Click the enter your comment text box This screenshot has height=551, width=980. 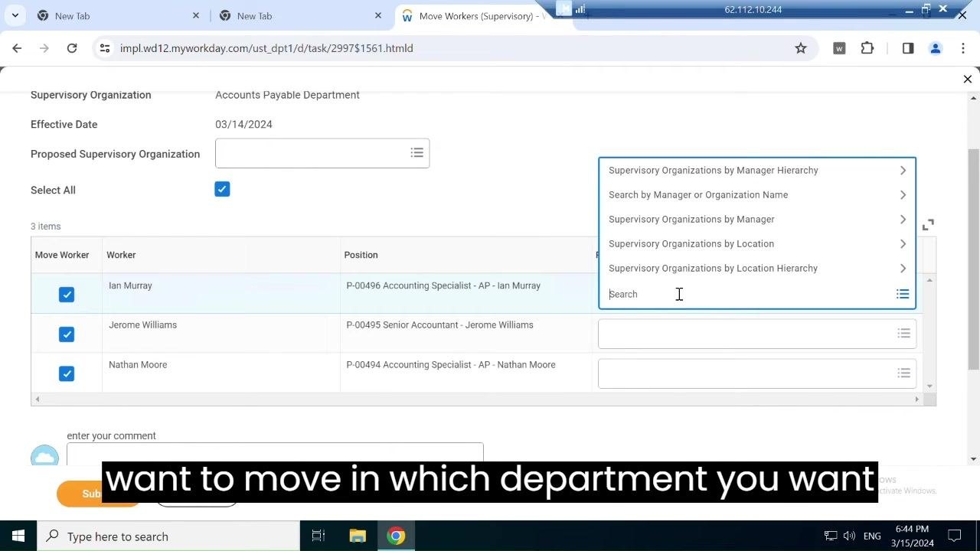point(275,452)
